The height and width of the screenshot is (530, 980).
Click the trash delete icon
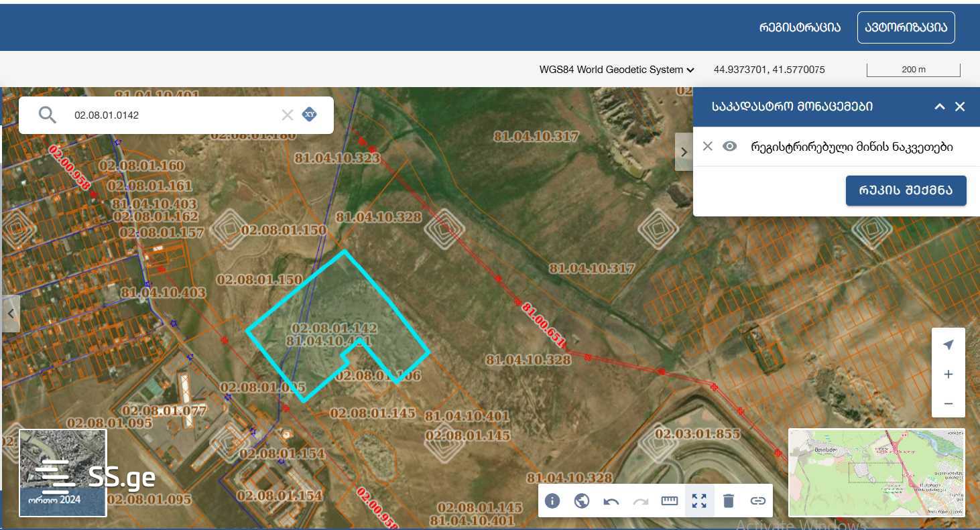pyautogui.click(x=729, y=501)
